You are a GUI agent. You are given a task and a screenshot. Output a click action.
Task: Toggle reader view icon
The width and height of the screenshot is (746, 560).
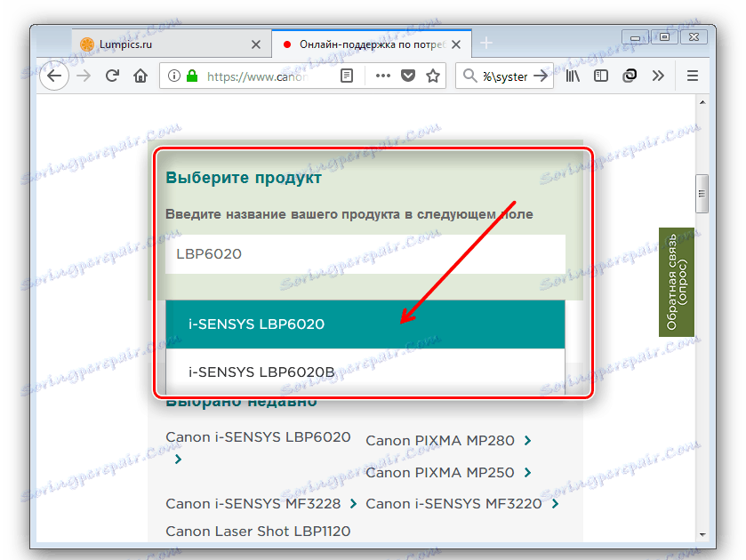click(x=347, y=76)
